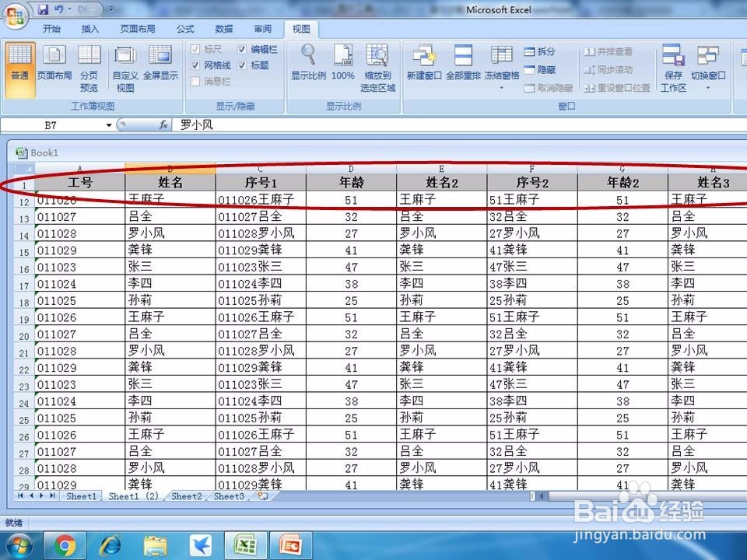Image resolution: width=747 pixels, height=560 pixels.
Task: Select the Sheet2 worksheet tab
Action: click(186, 496)
